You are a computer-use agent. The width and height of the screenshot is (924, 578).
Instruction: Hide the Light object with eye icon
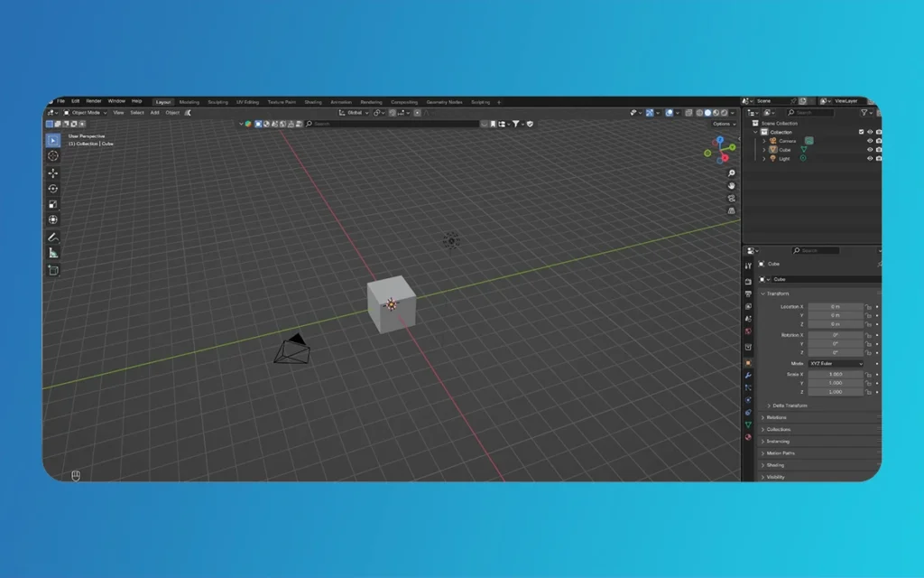click(x=870, y=159)
